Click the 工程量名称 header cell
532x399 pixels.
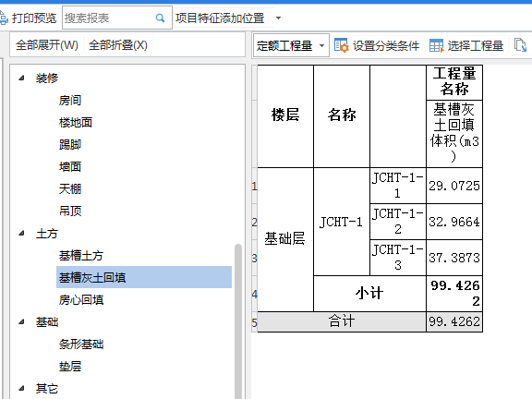tap(454, 82)
